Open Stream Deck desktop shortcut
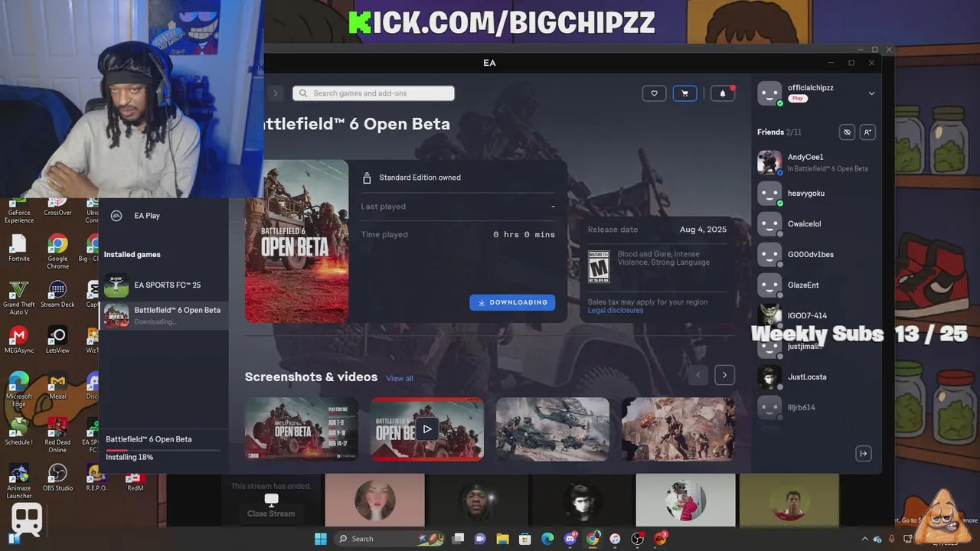This screenshot has width=980, height=551. click(x=57, y=295)
